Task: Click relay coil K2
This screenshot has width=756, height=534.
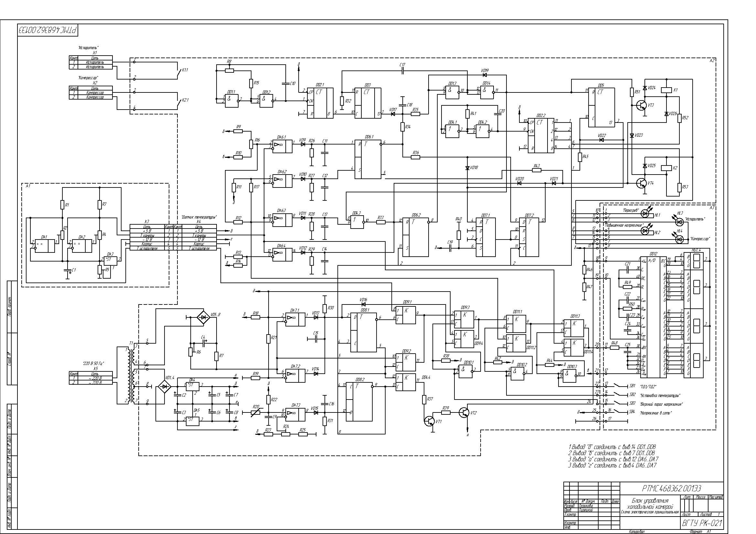Action: 667,168
